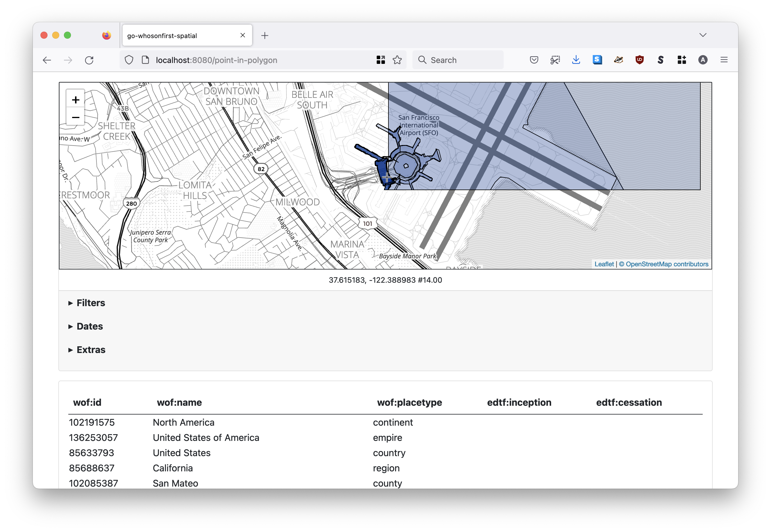The width and height of the screenshot is (771, 532).
Task: Click the Save to Pocket icon
Action: (534, 60)
